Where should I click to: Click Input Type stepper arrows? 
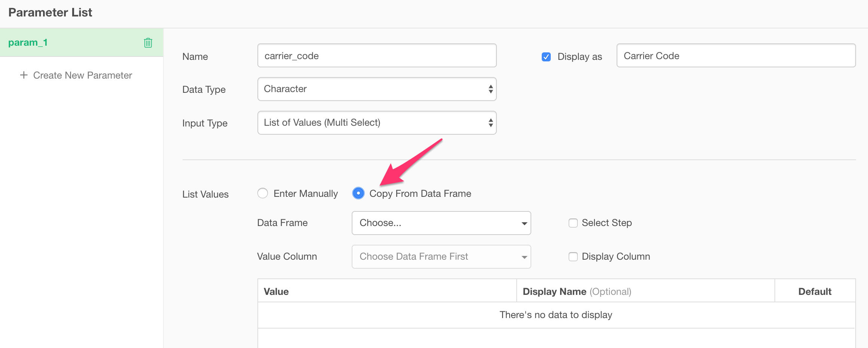[490, 123]
